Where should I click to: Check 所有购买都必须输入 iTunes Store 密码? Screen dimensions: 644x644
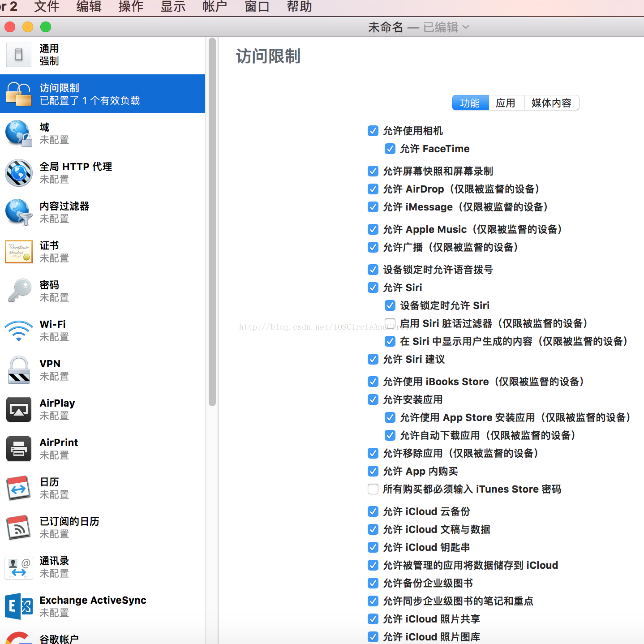click(x=373, y=489)
